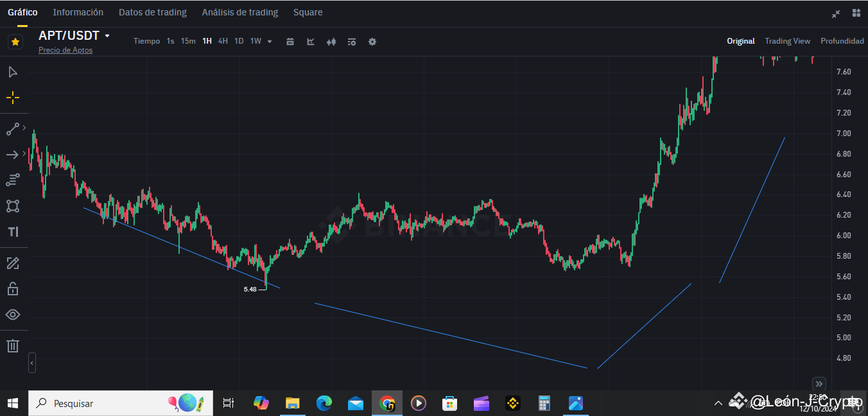Screen dimensions: 868x416
Task: Toggle continuous drawing mode pencil icon
Action: tap(13, 263)
